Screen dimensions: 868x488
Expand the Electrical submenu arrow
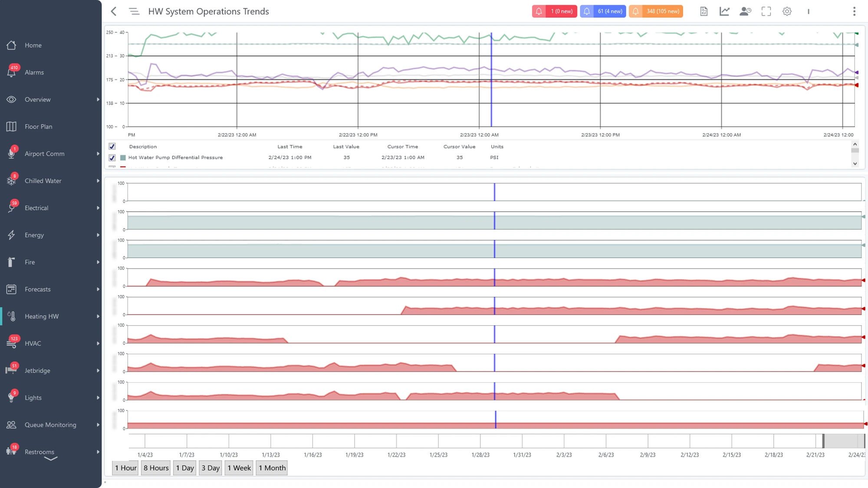click(98, 208)
